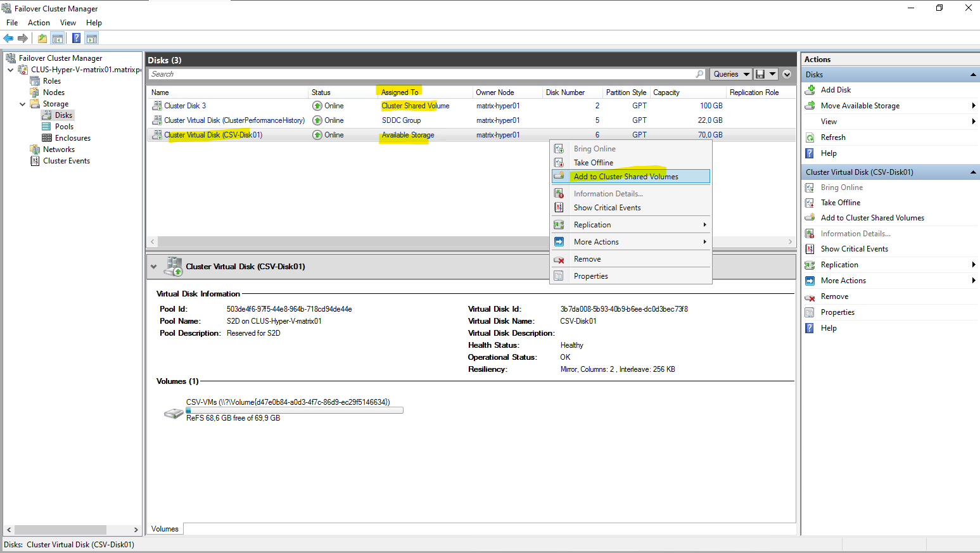Screen dimensions: 980x553
Task: Click the Up one level toolbar icon
Action: (x=42, y=39)
